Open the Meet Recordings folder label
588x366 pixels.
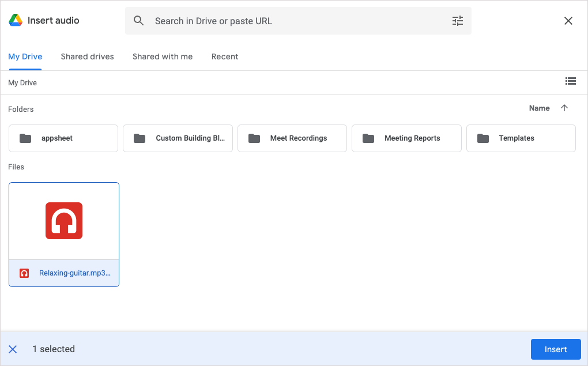coord(299,138)
